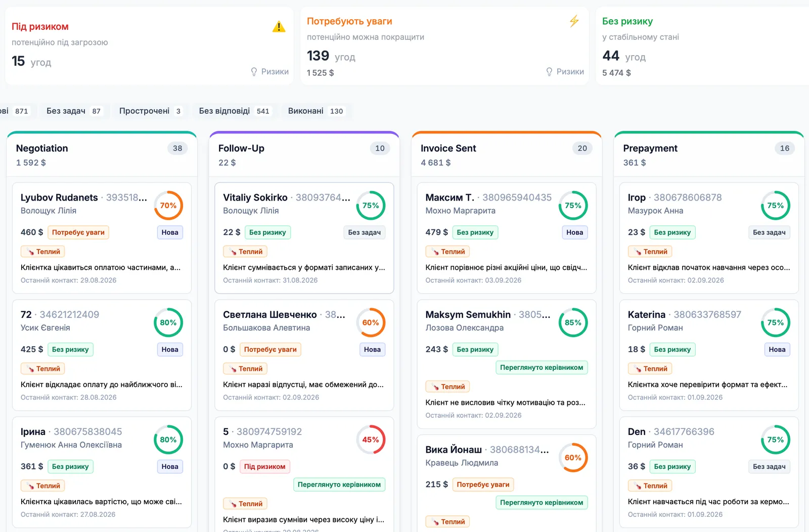Image resolution: width=809 pixels, height=532 pixels.
Task: Click the 85% progress ring on Maksym Semukhin
Action: [573, 323]
